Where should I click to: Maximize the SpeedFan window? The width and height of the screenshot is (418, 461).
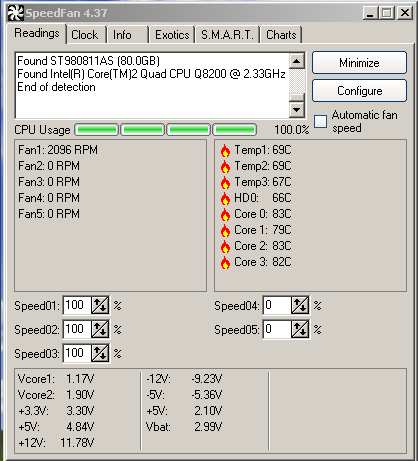(x=387, y=13)
